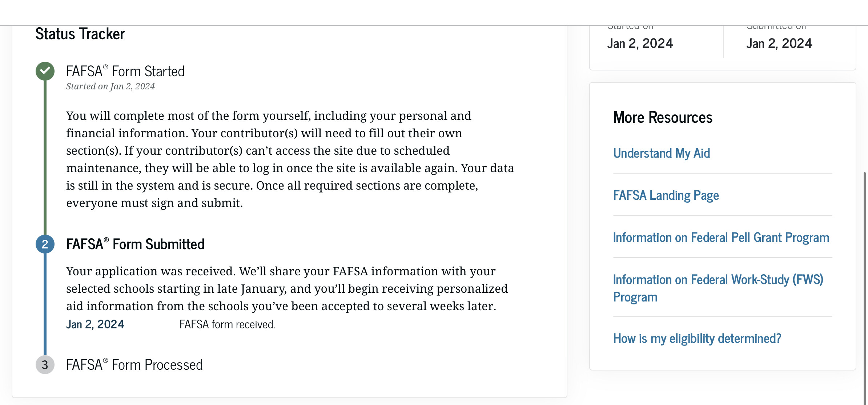
Task: Click the blue Jan 2, 2024 date entry
Action: pyautogui.click(x=95, y=324)
